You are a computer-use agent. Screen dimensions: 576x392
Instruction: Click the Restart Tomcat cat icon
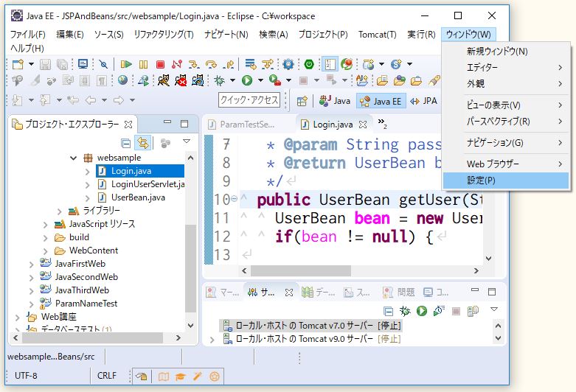point(198,80)
